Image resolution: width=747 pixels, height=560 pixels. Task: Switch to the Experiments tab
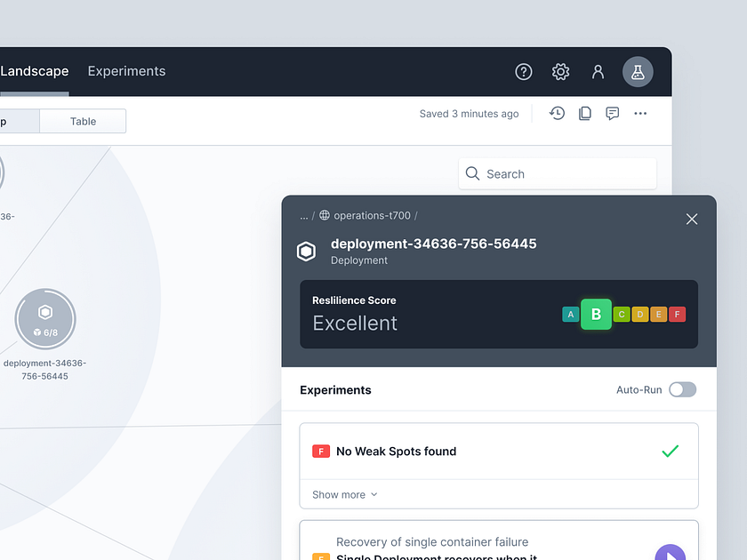pos(126,71)
